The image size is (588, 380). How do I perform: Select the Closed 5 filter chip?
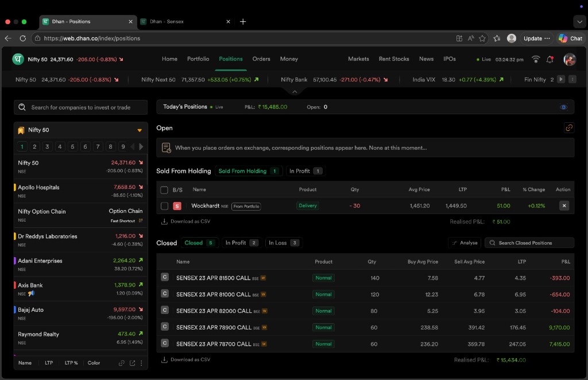click(x=199, y=243)
